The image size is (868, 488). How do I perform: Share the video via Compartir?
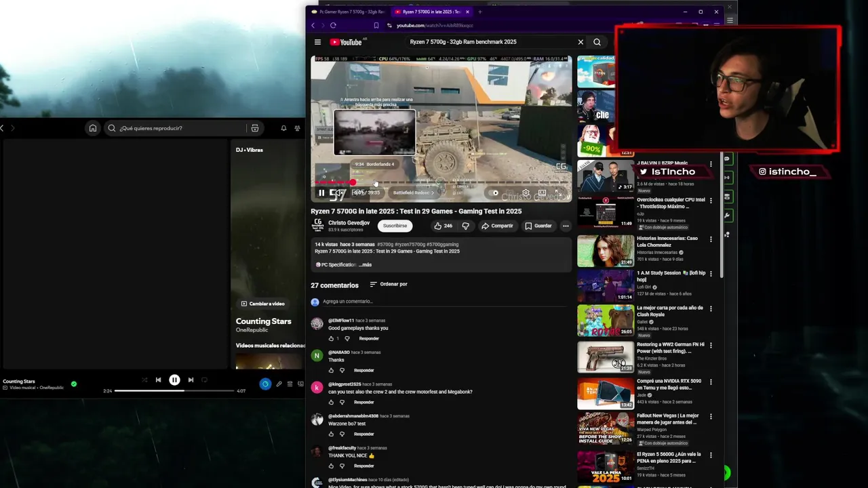498,226
